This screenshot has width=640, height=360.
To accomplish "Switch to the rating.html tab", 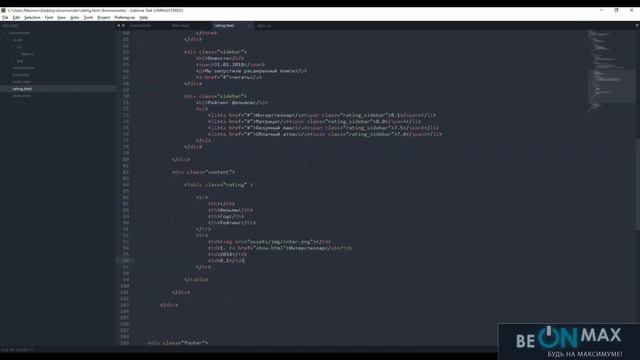I will [x=224, y=25].
